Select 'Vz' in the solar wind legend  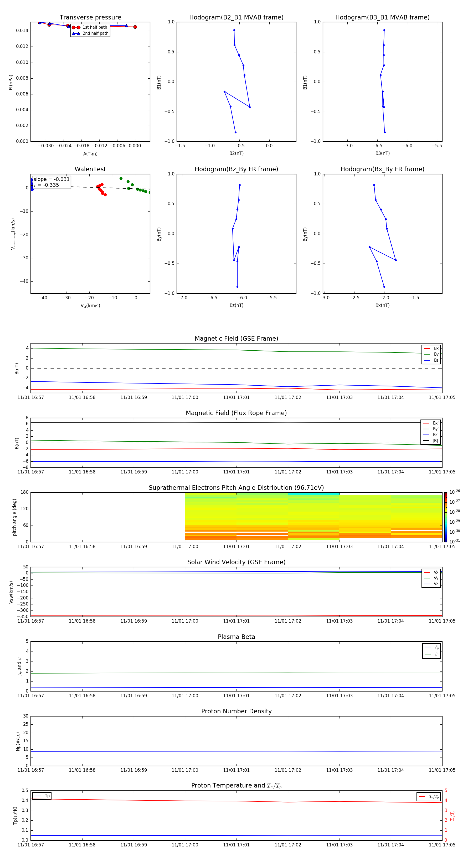(x=431, y=584)
